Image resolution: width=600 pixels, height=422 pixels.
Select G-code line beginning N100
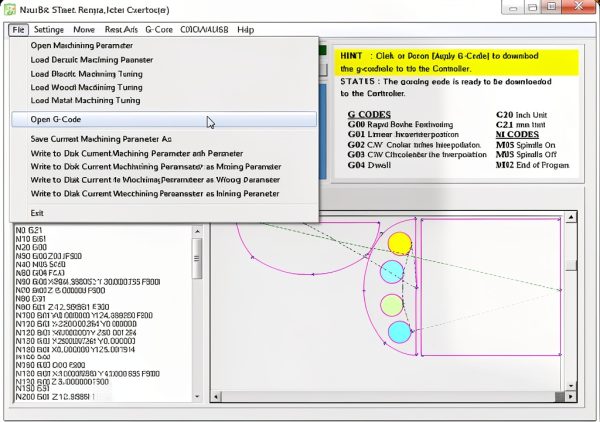tap(84, 315)
